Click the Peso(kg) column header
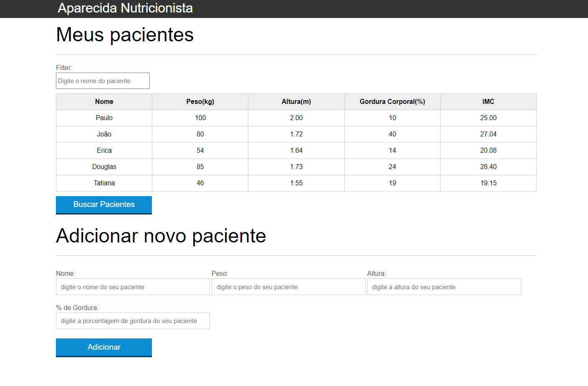Image resolution: width=588 pixels, height=386 pixels. pos(200,102)
